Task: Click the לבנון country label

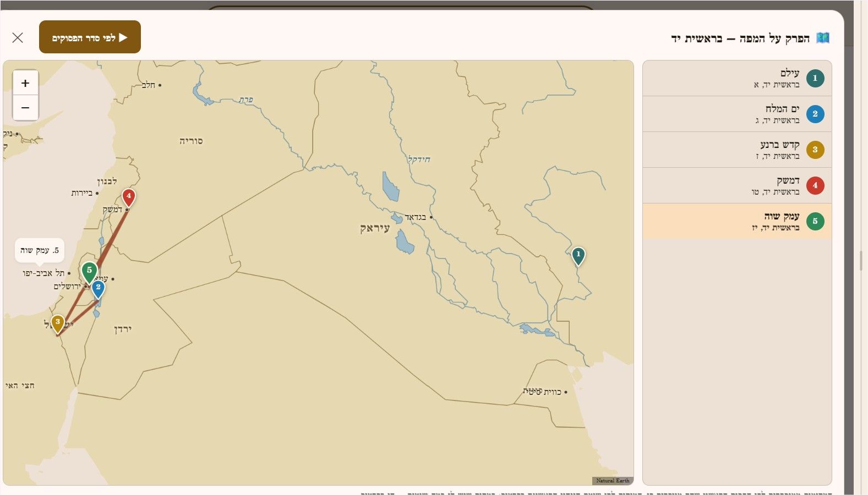Action: [107, 181]
